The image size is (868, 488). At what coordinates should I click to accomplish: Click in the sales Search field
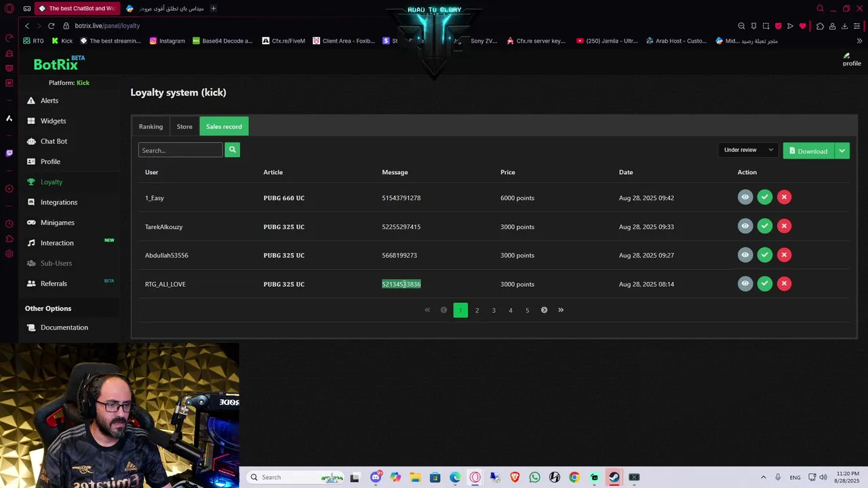[180, 150]
